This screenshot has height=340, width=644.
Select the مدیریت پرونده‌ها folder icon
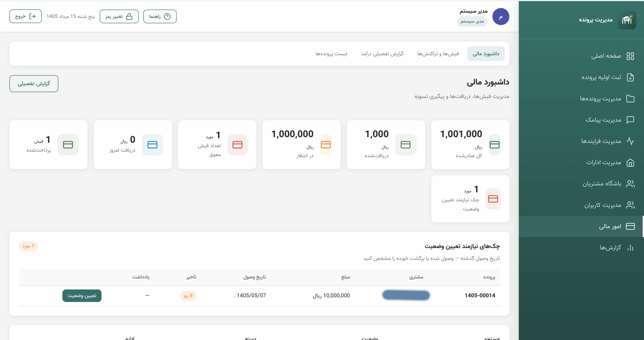point(630,98)
